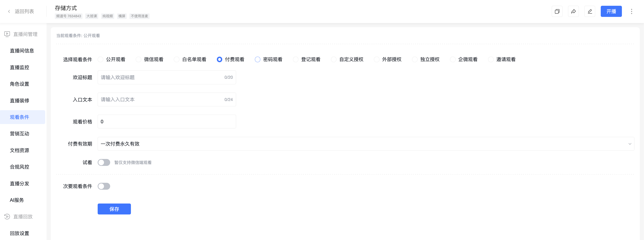Open 营销互动 in the sidebar
The width and height of the screenshot is (644, 240).
click(19, 134)
